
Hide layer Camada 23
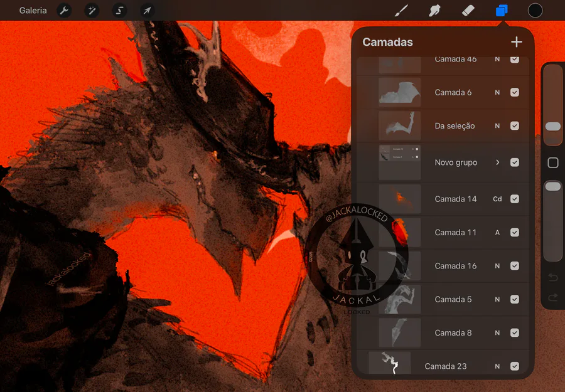tap(515, 366)
